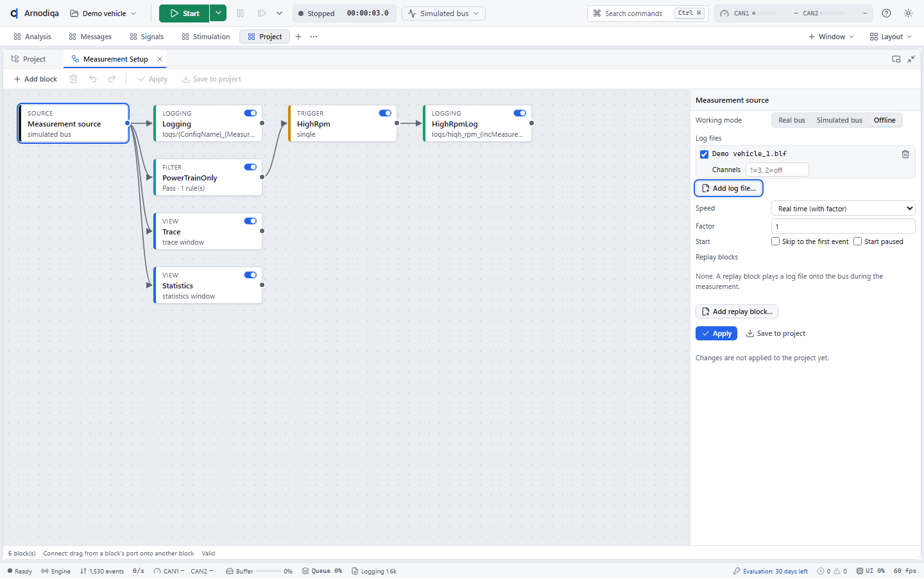Switch to the Analysis tab
Screen dimensions: 924x578
32,37
